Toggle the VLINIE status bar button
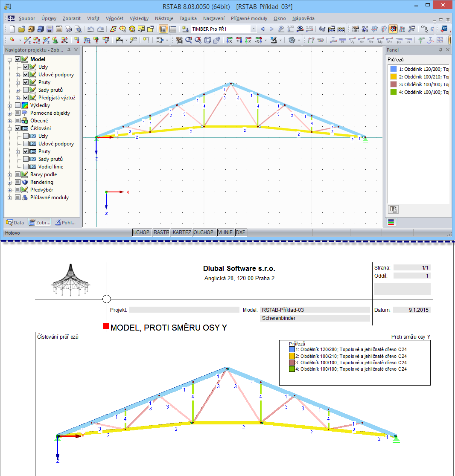455x476 pixels. [x=225, y=232]
